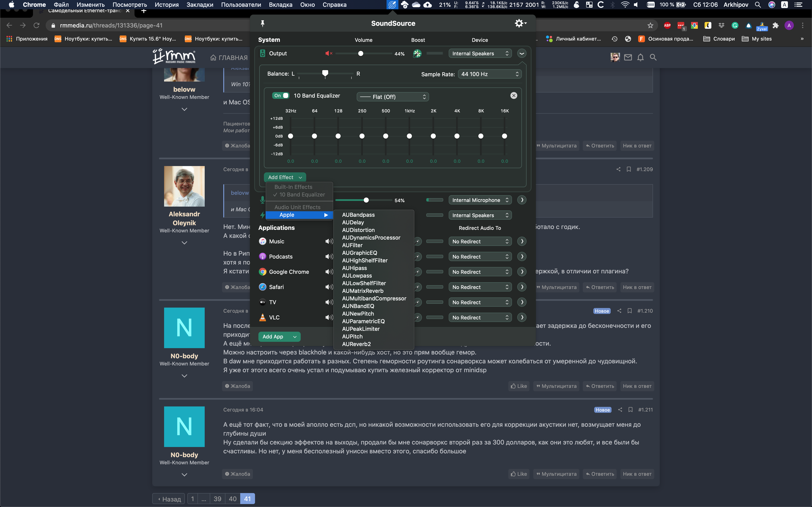
Task: Open the forum notifications bell
Action: 640,57
